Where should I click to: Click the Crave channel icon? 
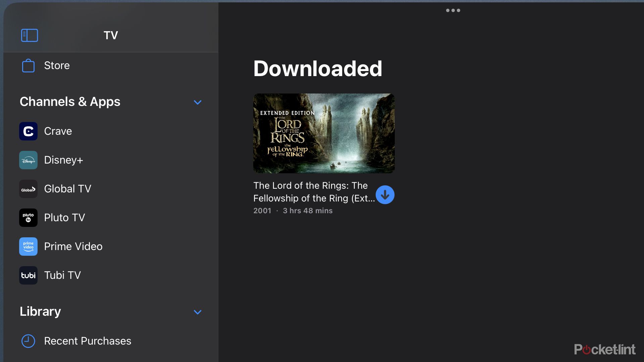(x=28, y=131)
